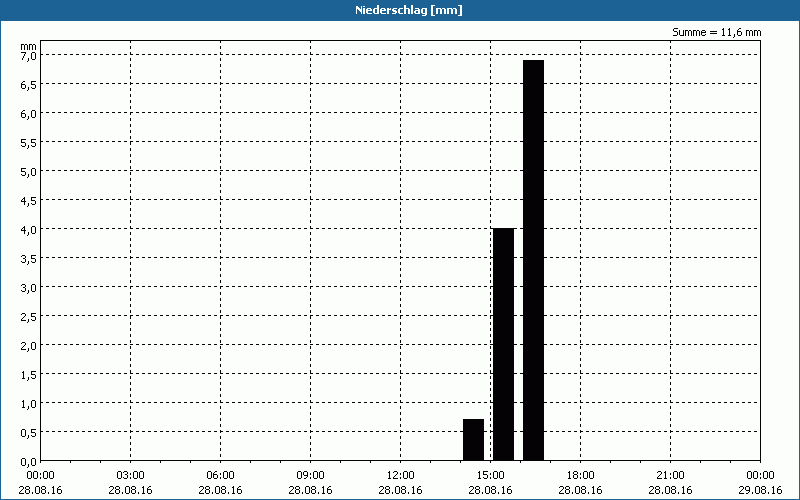Click the 5,5 y-axis label
The width and height of the screenshot is (800, 500).
[28, 143]
